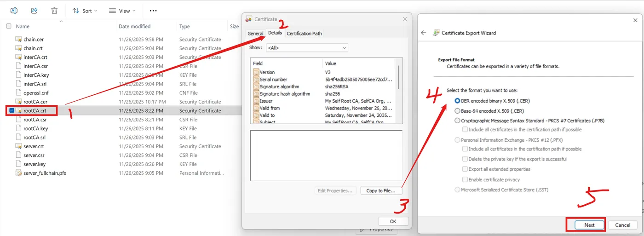Open the View dropdown in Explorer
Screen dimensions: 644x236
click(122, 11)
